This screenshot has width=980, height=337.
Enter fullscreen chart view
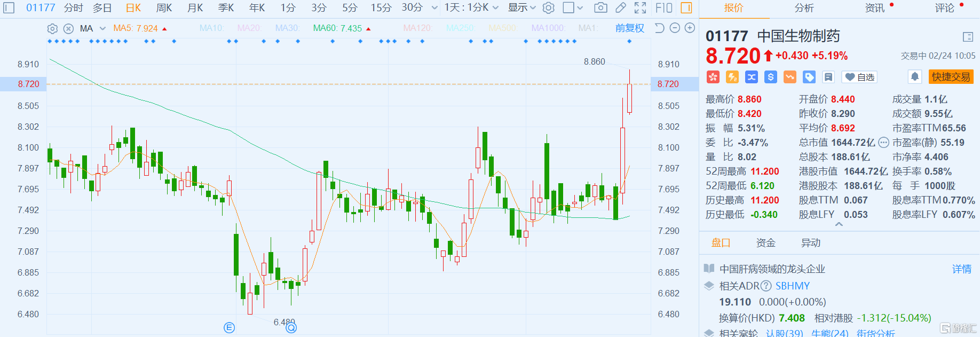pos(640,7)
